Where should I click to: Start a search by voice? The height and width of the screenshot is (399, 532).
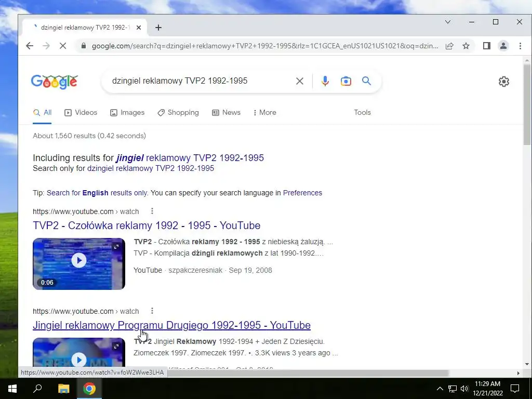[x=325, y=81]
